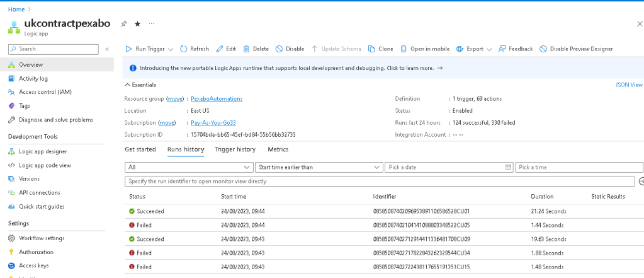Click the Start time column header
Image resolution: width=644 pixels, height=278 pixels.
pyautogui.click(x=234, y=197)
